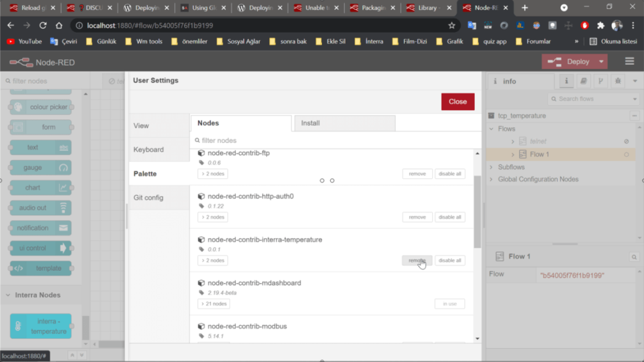Open the Git config settings section
Image resolution: width=644 pixels, height=362 pixels.
(x=159, y=198)
